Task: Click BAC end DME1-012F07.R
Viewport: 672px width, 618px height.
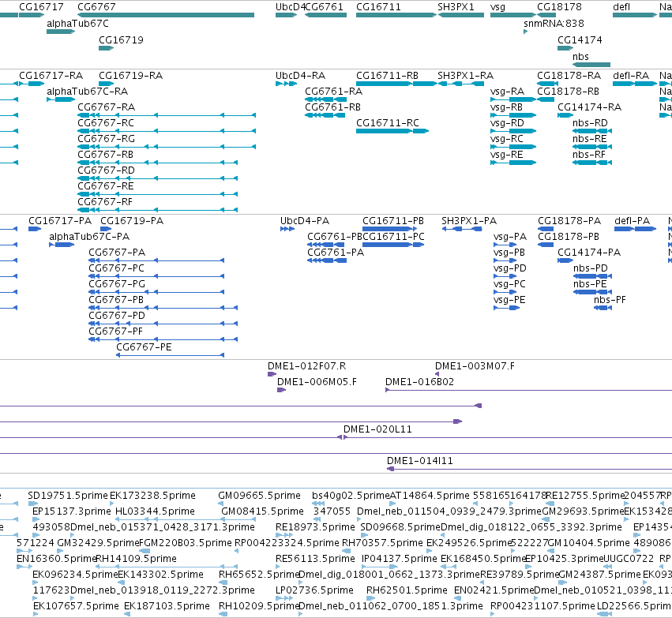Action: coord(306,366)
